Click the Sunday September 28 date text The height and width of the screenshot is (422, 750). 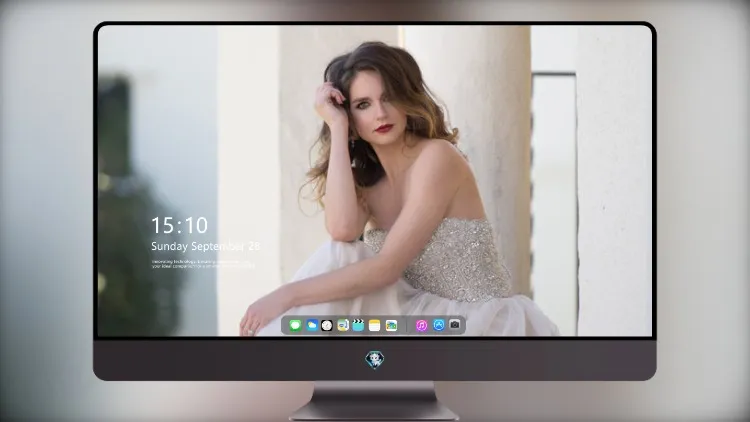point(206,246)
